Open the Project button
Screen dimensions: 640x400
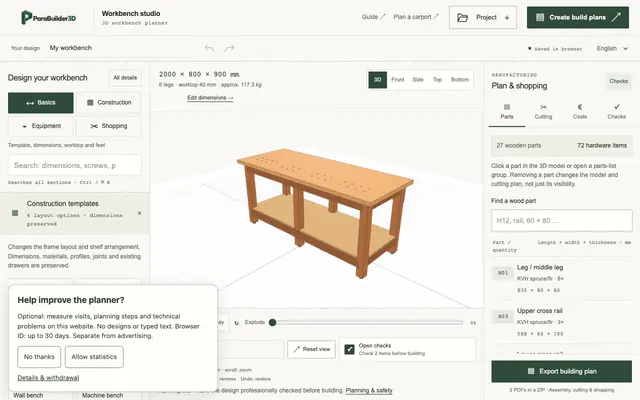point(483,18)
